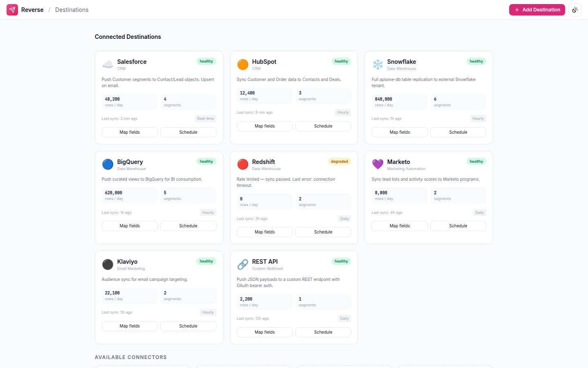The height and width of the screenshot is (368, 588).
Task: Open Map fields for HubSpot
Action: click(265, 126)
